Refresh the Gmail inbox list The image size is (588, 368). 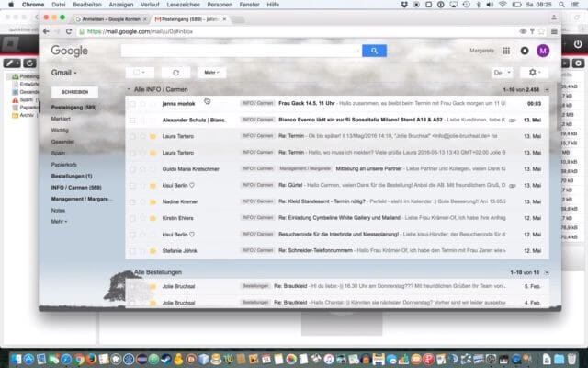(x=175, y=73)
